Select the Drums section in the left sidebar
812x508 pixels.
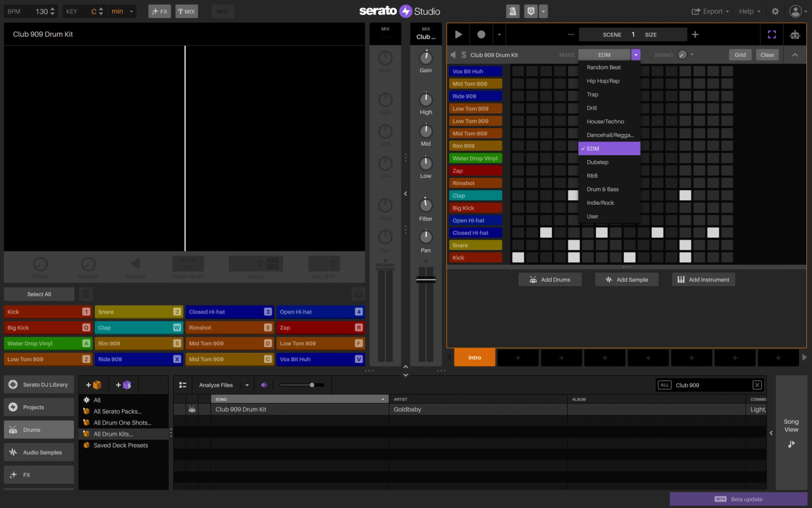pos(39,429)
